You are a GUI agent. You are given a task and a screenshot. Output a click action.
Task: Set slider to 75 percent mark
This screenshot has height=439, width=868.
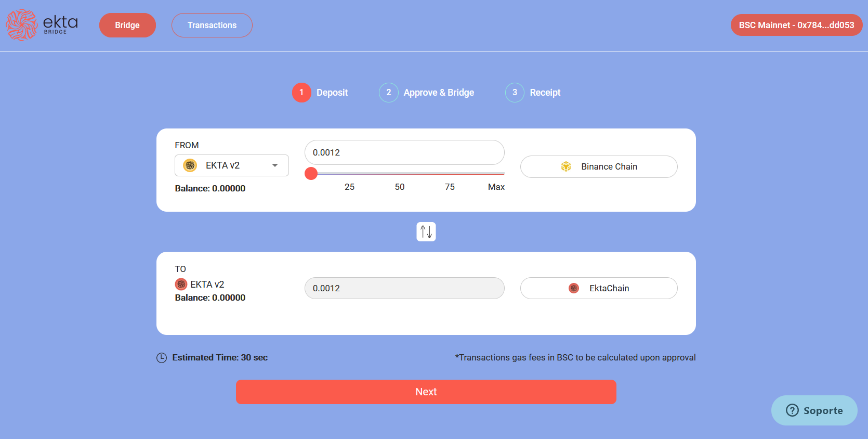pyautogui.click(x=450, y=187)
